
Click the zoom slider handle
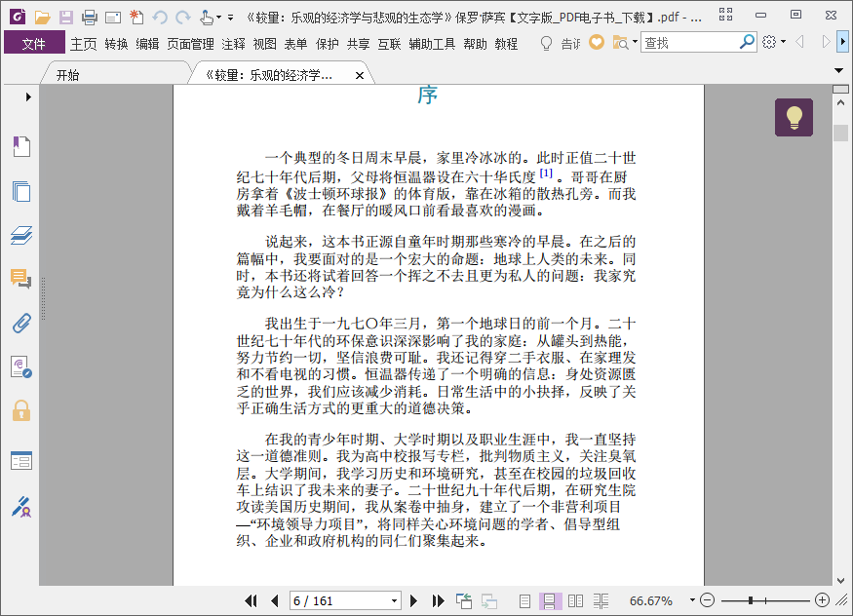(x=751, y=600)
